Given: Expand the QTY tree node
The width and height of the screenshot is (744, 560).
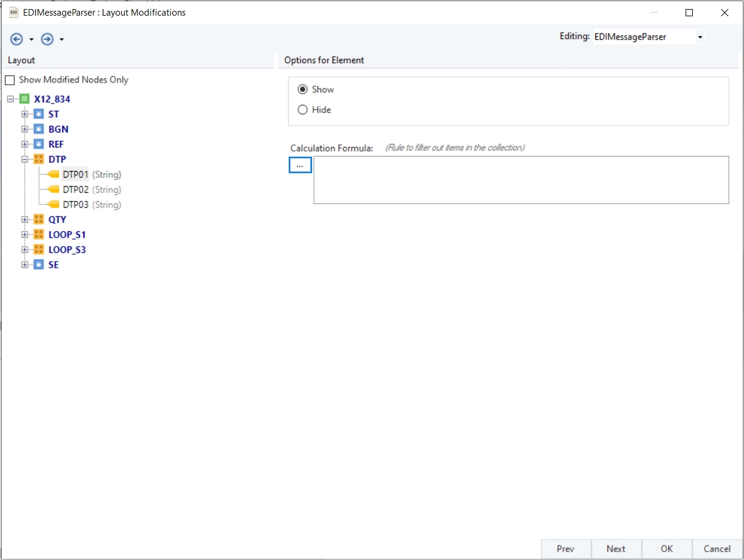Looking at the screenshot, I should point(25,219).
